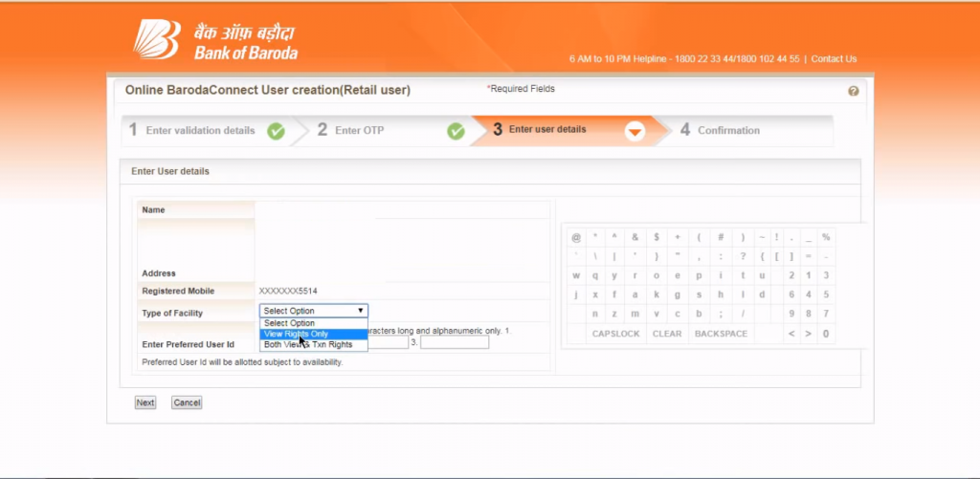Tap the letter u virtual key
This screenshot has height=479, width=980.
(762, 275)
